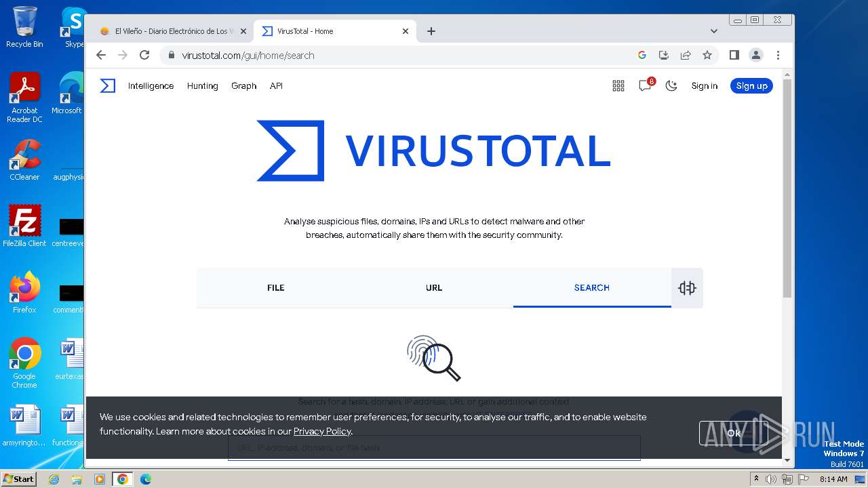Click the address bar URL
868x488 pixels.
[248, 56]
